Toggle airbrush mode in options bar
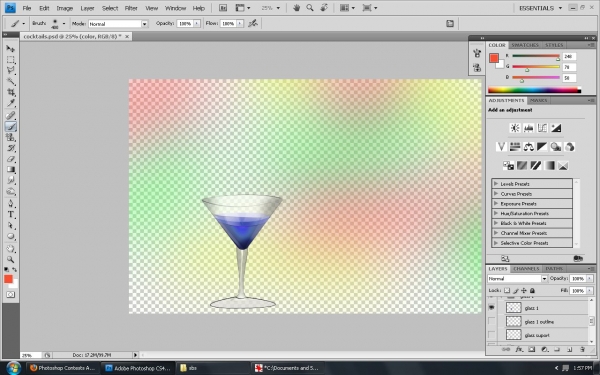This screenshot has width=600, height=375. point(253,23)
